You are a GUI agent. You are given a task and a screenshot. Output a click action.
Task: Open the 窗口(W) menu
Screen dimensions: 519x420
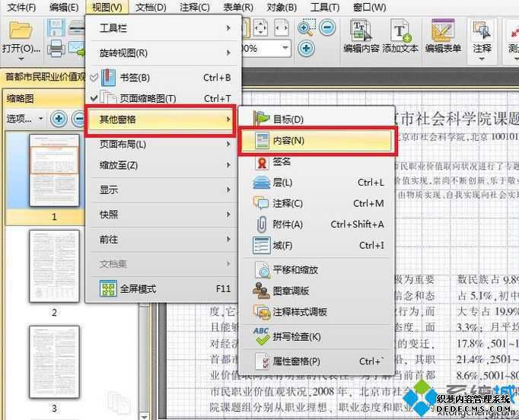(x=369, y=7)
